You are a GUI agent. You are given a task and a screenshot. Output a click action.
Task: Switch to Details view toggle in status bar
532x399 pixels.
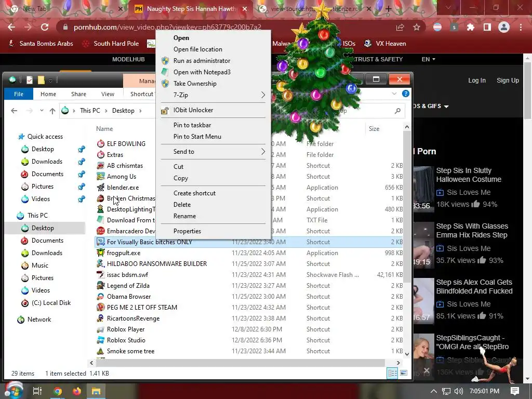click(393, 373)
